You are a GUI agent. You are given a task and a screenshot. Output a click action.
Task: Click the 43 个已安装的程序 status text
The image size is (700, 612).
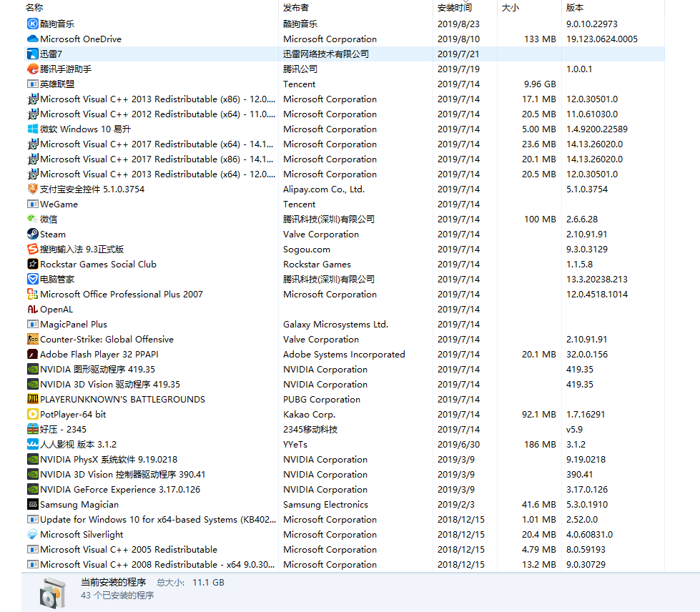tap(117, 596)
